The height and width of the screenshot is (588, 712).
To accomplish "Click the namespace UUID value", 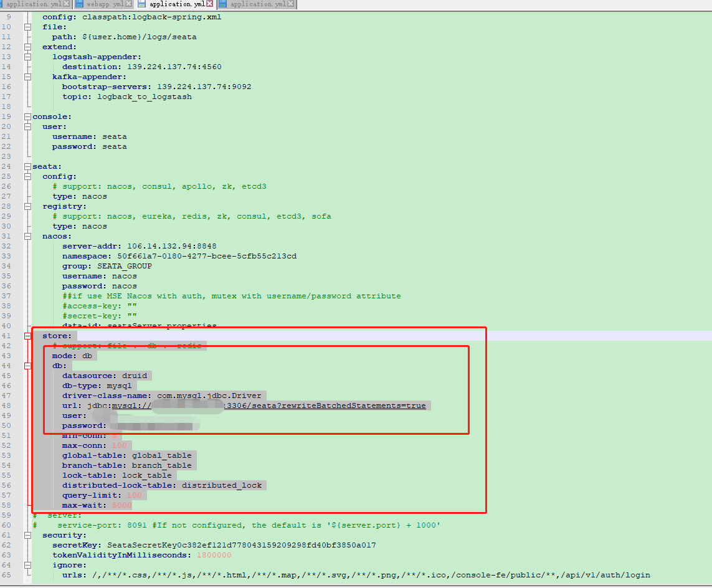I will [207, 256].
